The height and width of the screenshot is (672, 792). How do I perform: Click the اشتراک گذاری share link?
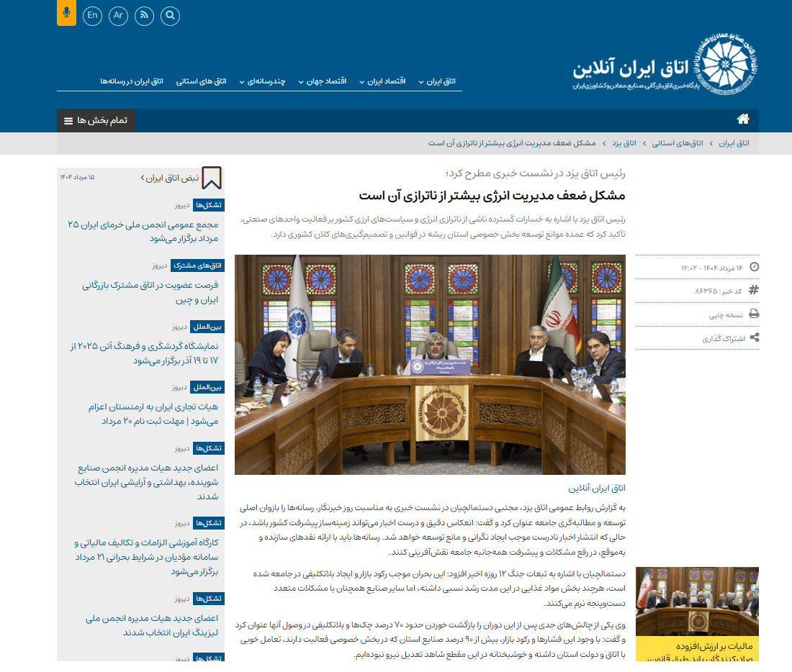point(724,339)
